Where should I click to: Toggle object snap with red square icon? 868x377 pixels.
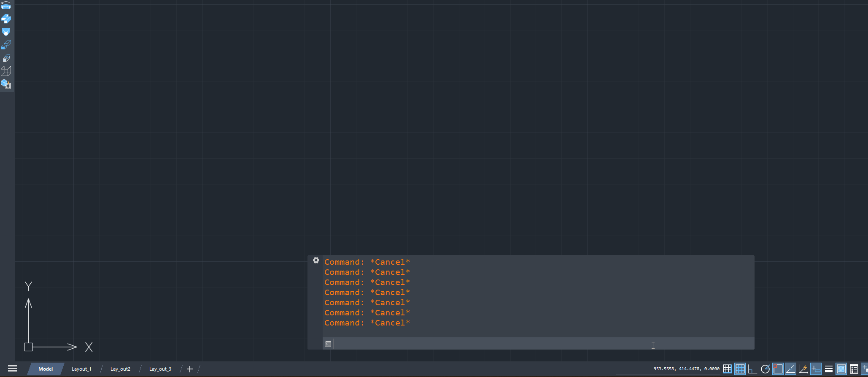[x=778, y=369]
